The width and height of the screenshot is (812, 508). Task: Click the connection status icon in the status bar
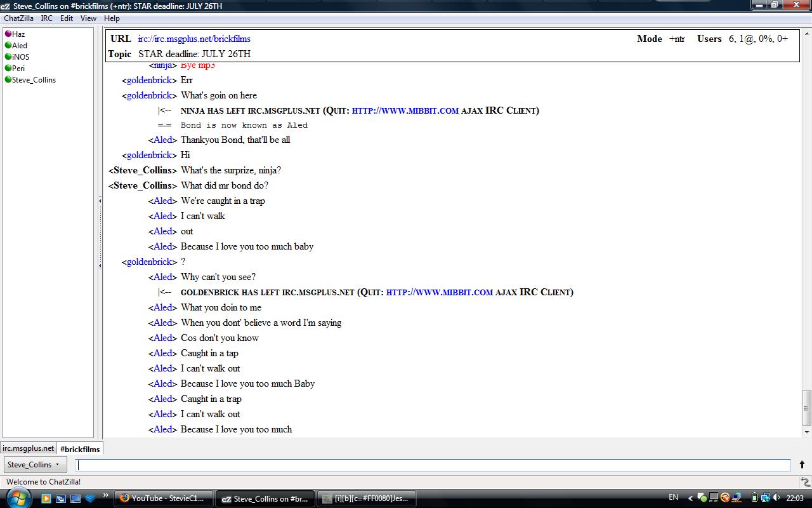pyautogui.click(x=805, y=482)
